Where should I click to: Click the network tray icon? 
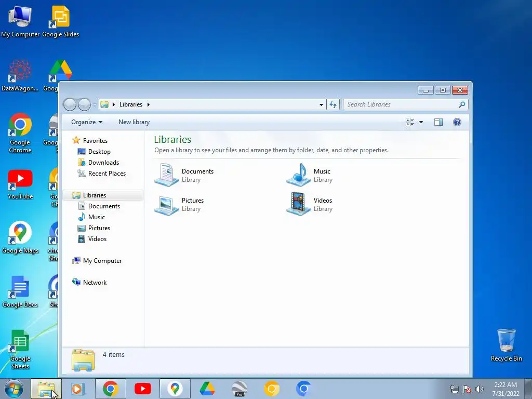(454, 389)
